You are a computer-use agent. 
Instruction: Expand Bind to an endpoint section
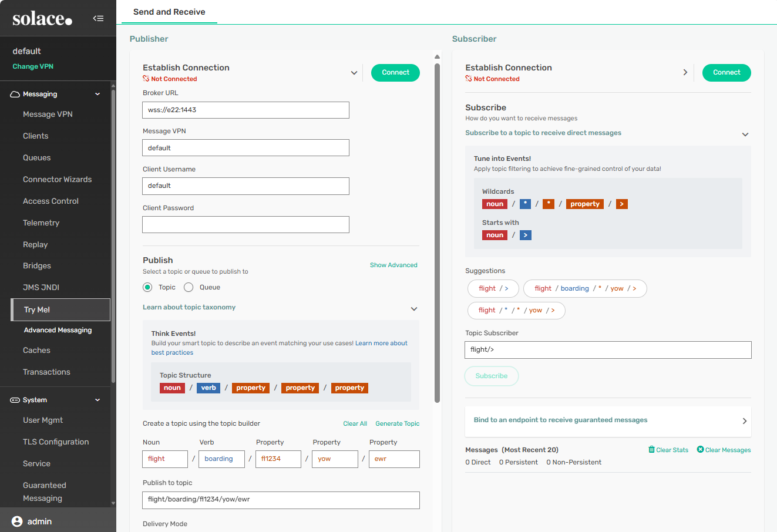[744, 420]
